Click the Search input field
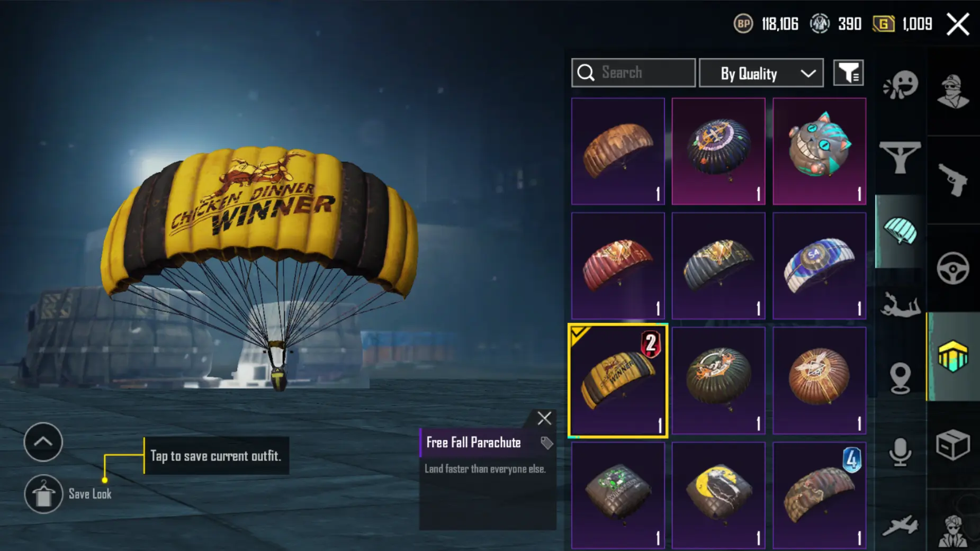Viewport: 980px width, 551px height. (x=633, y=73)
